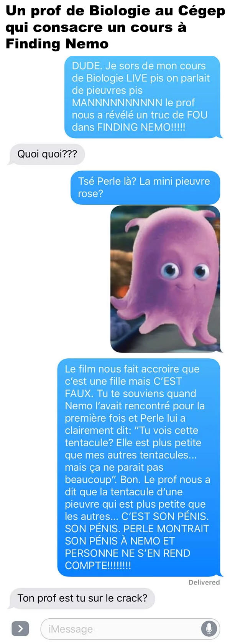Select the long bubble starting "Le film nous"
230x644 pixels.
click(x=139, y=467)
